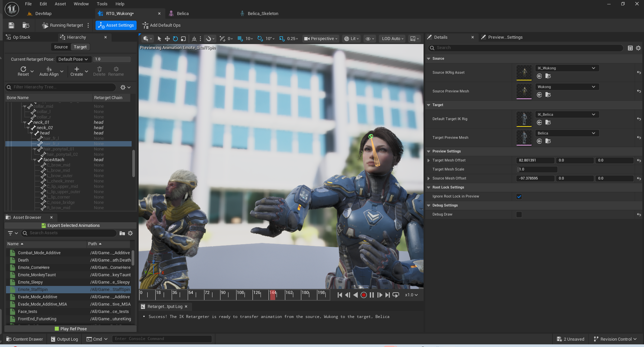Open the Tools menu
This screenshot has width=644, height=347.
102,4
